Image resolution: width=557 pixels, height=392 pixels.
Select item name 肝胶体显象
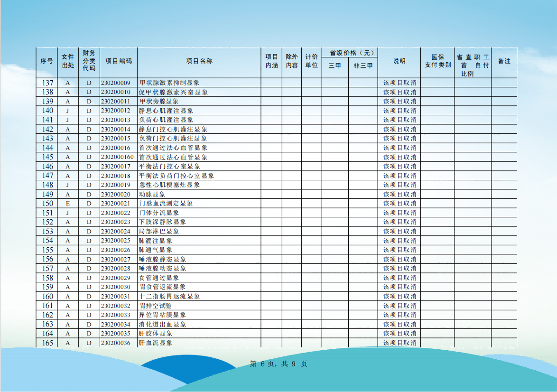click(x=156, y=333)
